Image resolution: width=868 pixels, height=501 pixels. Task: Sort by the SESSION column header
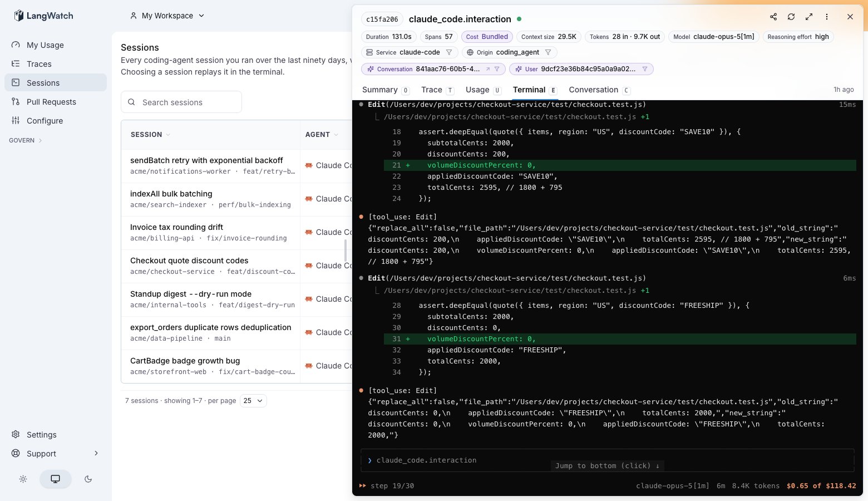pyautogui.click(x=150, y=135)
